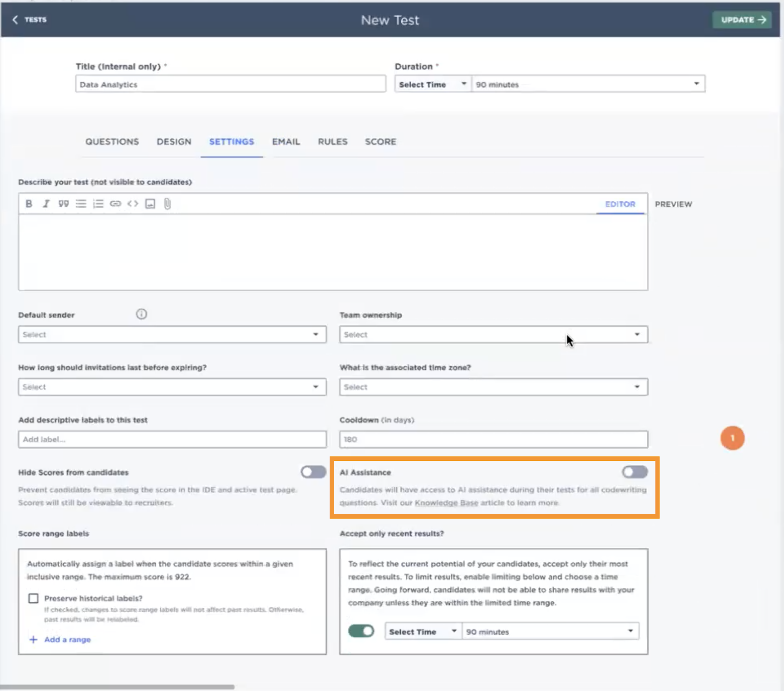Attach a file using the paperclip icon
Image resolution: width=784 pixels, height=691 pixels.
[x=168, y=204]
